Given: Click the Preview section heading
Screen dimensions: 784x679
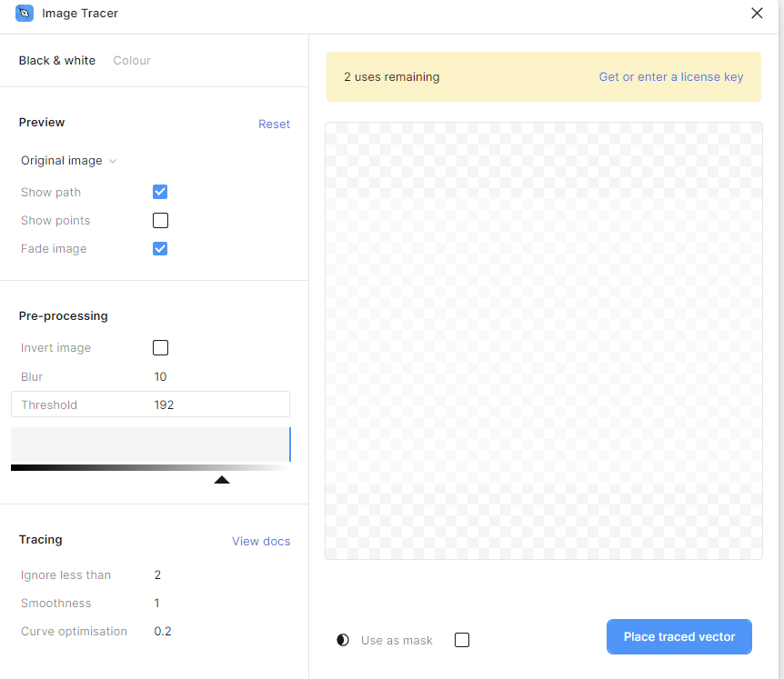Looking at the screenshot, I should (x=42, y=123).
